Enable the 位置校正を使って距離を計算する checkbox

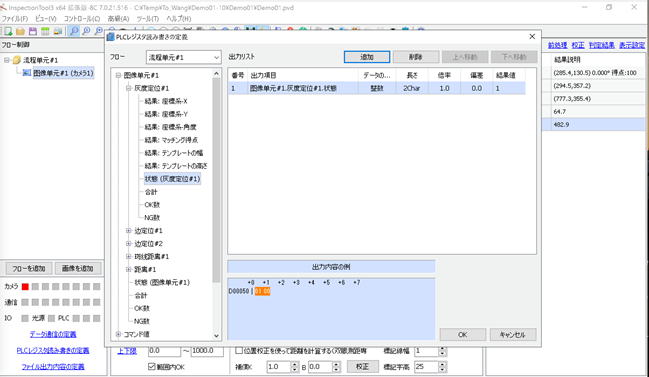click(x=239, y=351)
